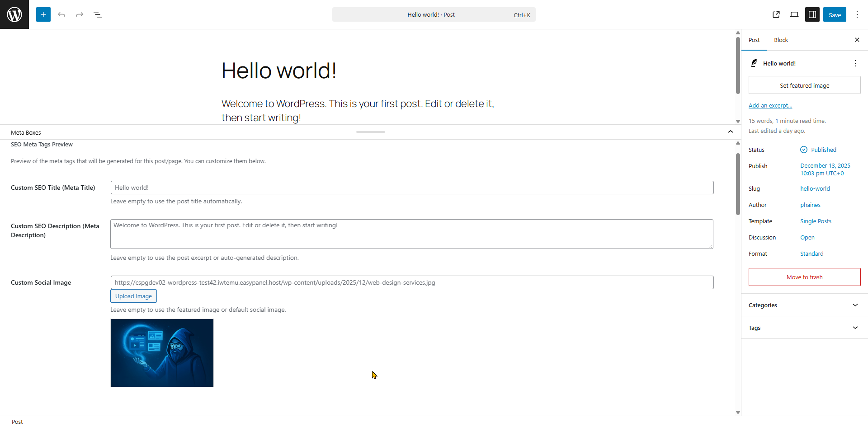Open the Document Overview list view
The height and width of the screenshot is (427, 868).
[x=98, y=14]
